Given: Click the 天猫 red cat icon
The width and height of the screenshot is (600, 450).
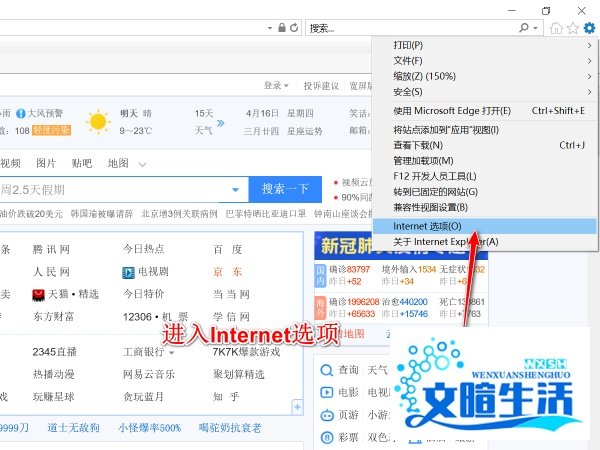Looking at the screenshot, I should tap(38, 295).
